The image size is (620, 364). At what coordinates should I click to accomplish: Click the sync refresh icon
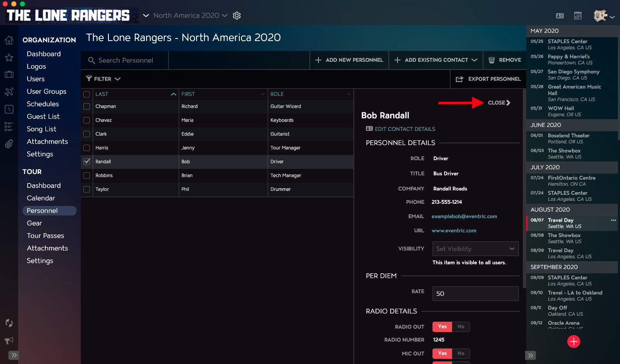[9, 323]
